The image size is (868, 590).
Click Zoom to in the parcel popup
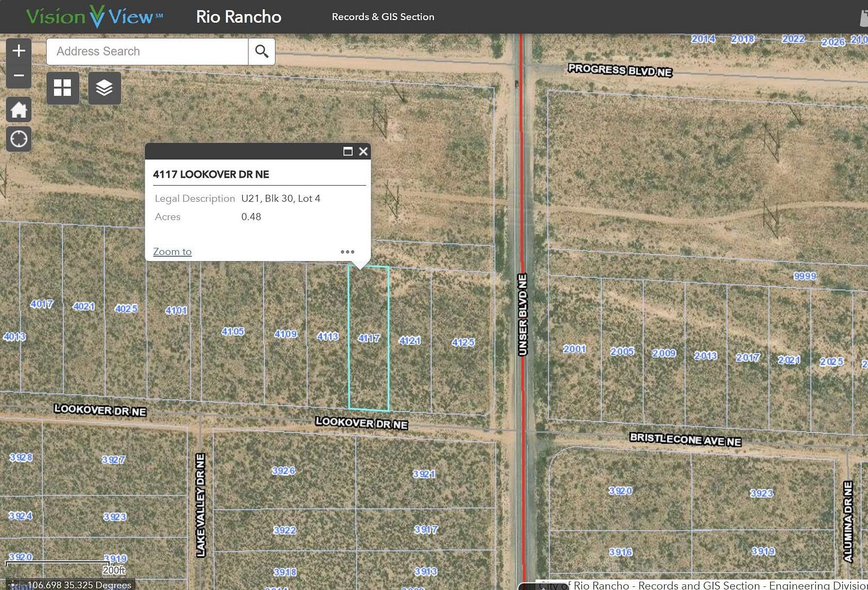[172, 251]
